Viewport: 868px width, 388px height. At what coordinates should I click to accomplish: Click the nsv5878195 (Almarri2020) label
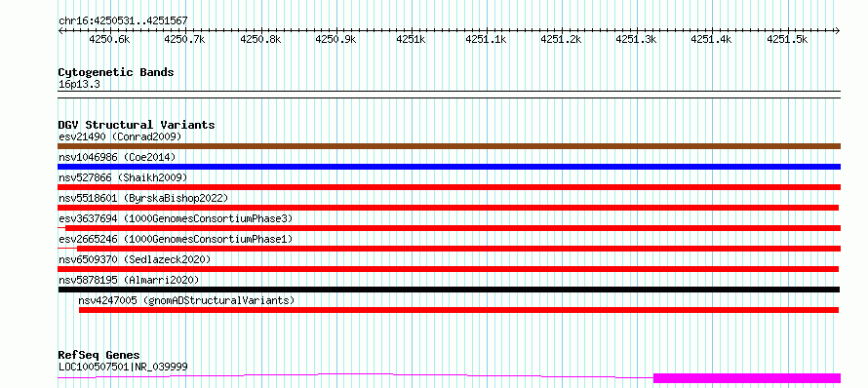(x=129, y=280)
